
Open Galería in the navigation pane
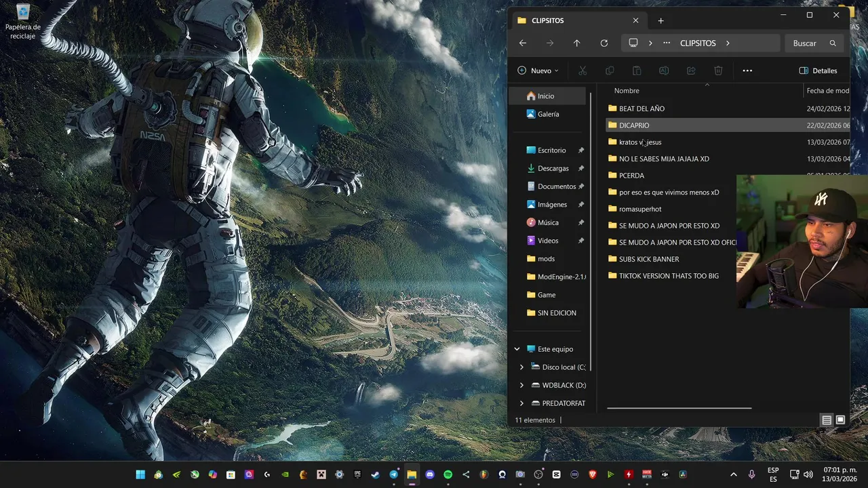(547, 114)
